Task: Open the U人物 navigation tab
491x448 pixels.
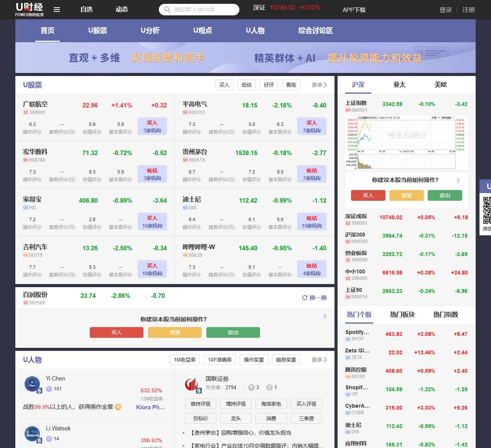Action: point(255,31)
